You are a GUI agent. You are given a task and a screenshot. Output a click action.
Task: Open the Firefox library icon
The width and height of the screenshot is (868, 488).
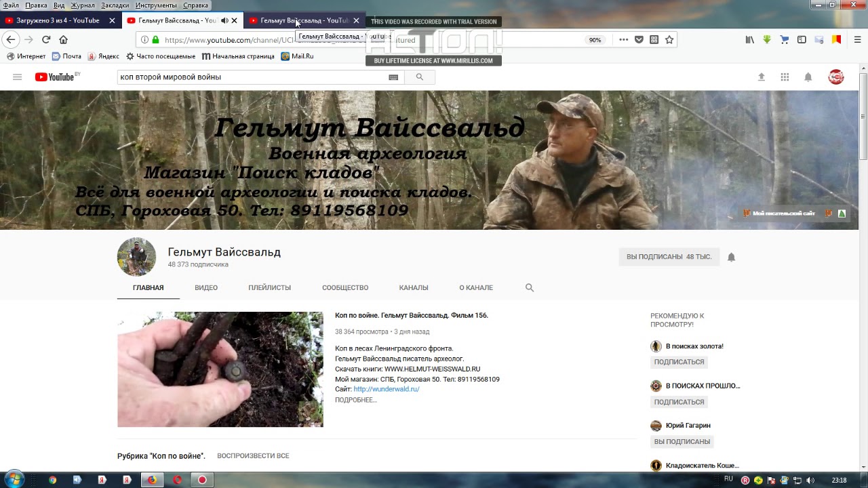750,40
